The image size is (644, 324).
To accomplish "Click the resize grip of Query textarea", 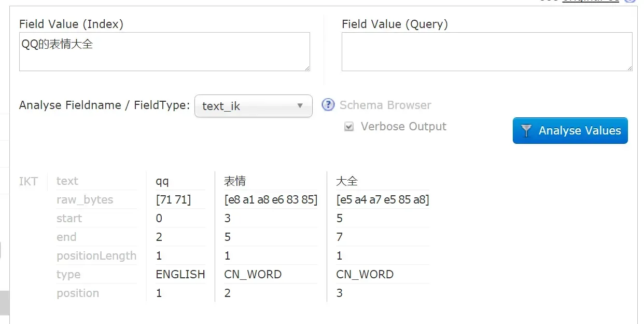I will point(629,68).
